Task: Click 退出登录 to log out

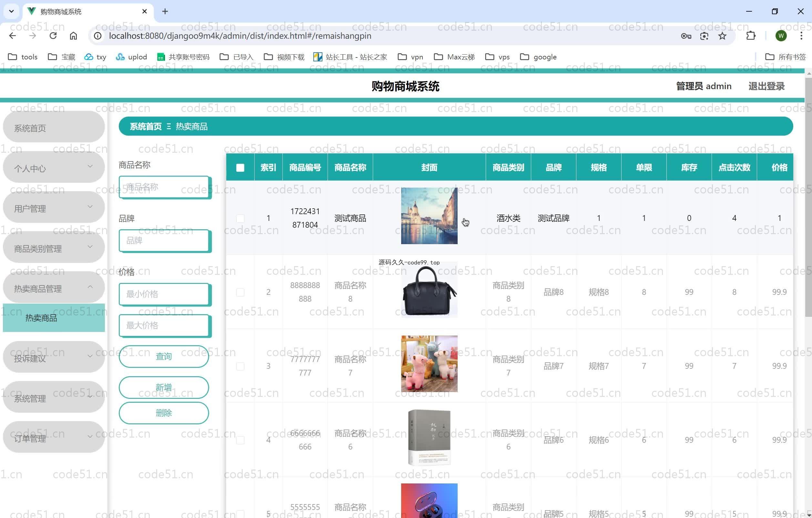Action: [766, 86]
